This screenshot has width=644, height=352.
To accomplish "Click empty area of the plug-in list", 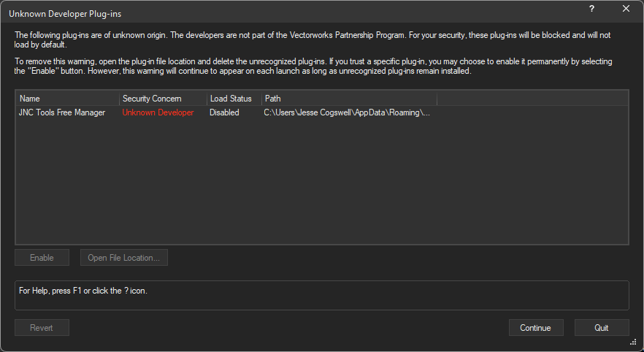I will pos(321,183).
